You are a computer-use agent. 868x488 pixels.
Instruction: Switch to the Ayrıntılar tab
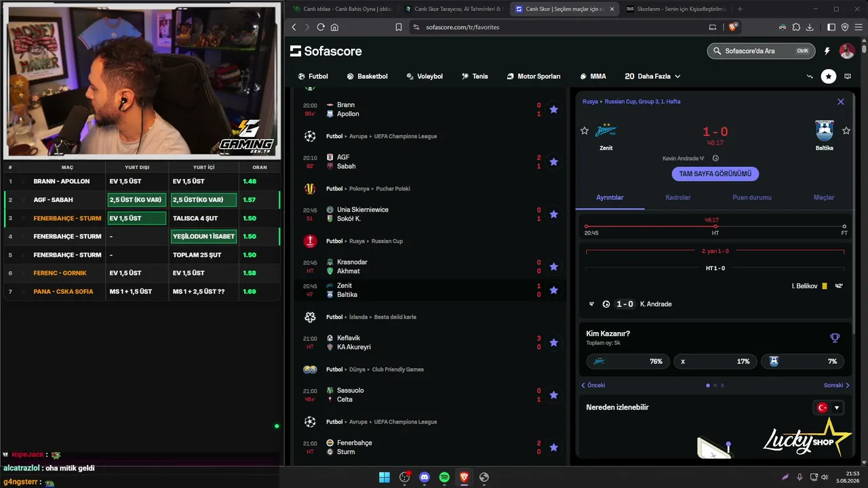[610, 197]
